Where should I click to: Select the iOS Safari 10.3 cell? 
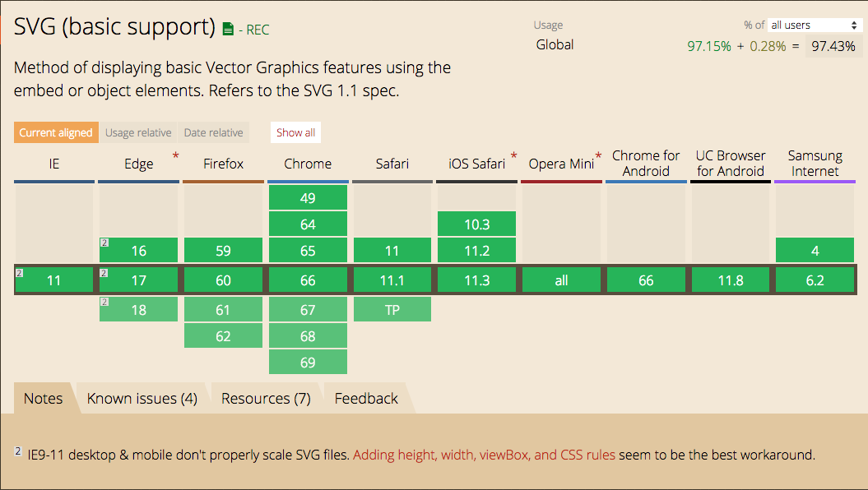(x=476, y=224)
